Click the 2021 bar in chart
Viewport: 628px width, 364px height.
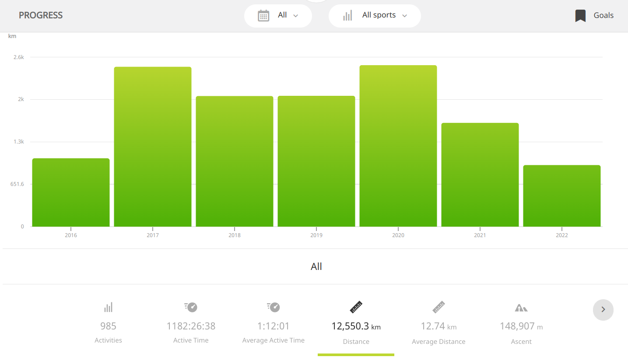coord(480,175)
